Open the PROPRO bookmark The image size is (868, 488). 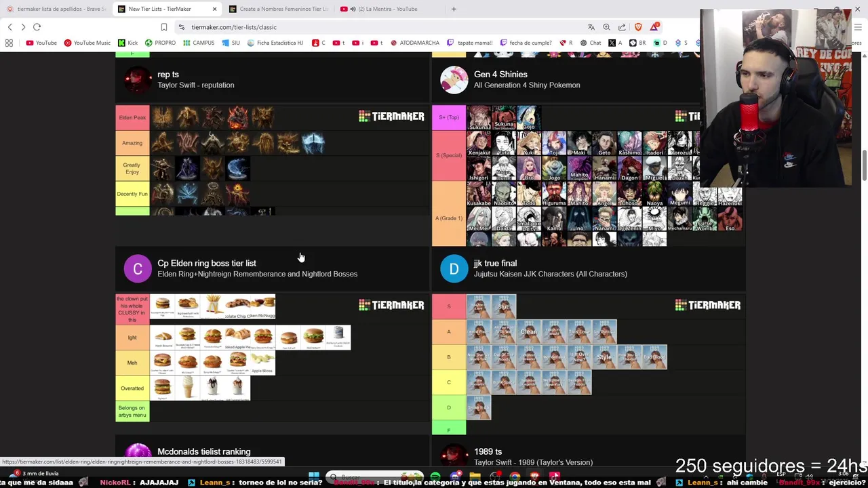(x=160, y=43)
